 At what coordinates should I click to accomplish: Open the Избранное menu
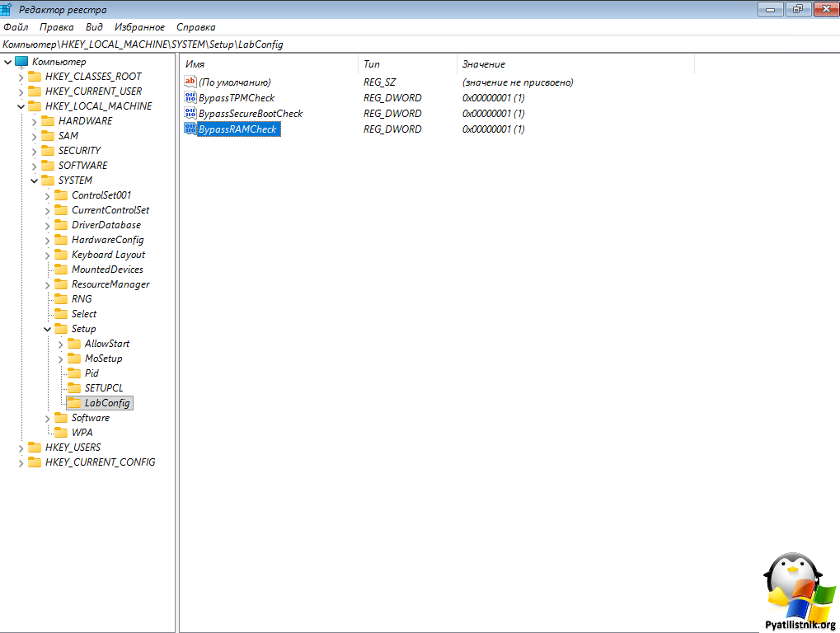(x=139, y=27)
